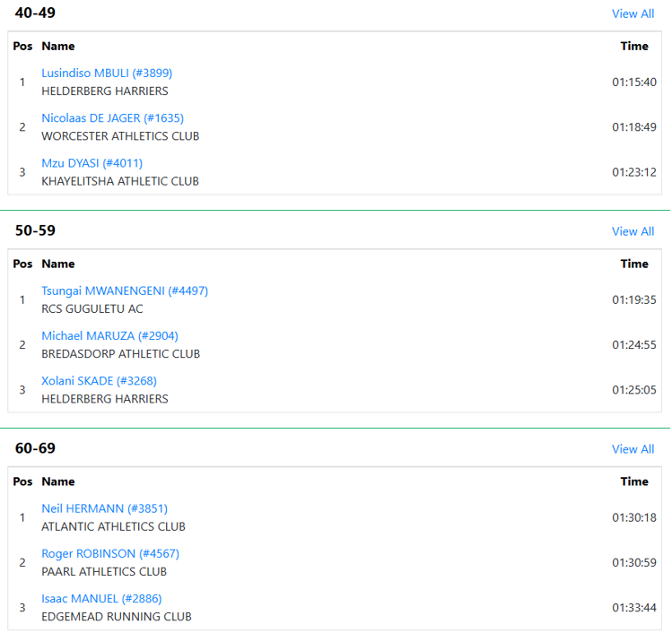Open Mzu DYASI (#4011) result
Screen dimensions: 672x633
coord(92,163)
